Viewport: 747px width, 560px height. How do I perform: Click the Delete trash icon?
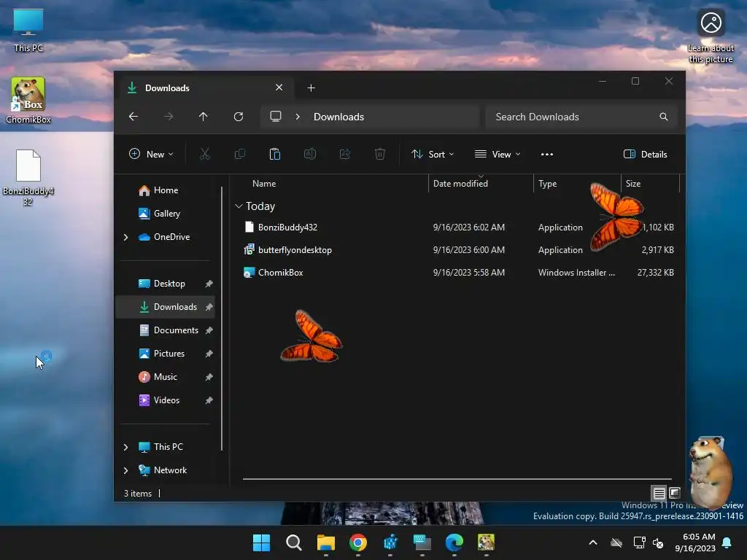tap(379, 155)
